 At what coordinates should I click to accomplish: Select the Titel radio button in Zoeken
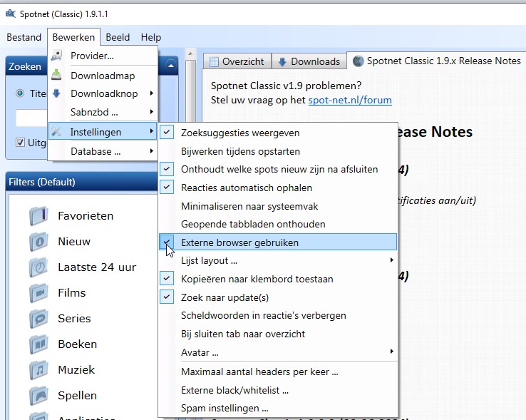(20, 93)
